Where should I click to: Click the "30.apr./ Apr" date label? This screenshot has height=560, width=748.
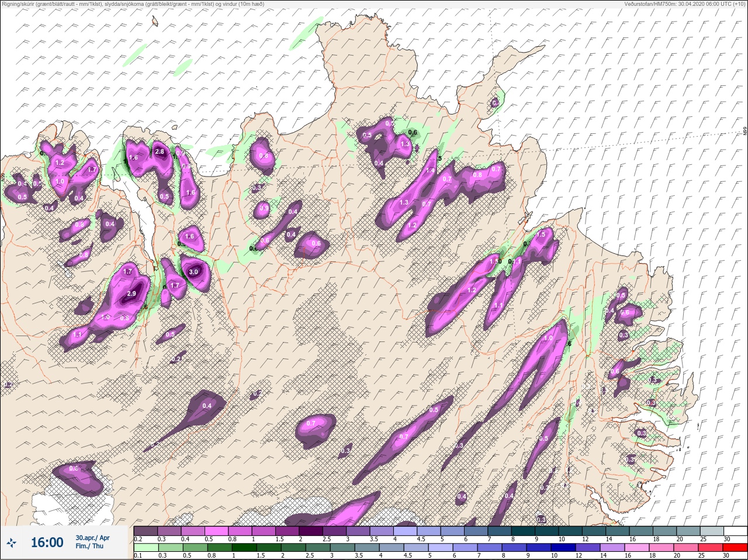point(92,537)
